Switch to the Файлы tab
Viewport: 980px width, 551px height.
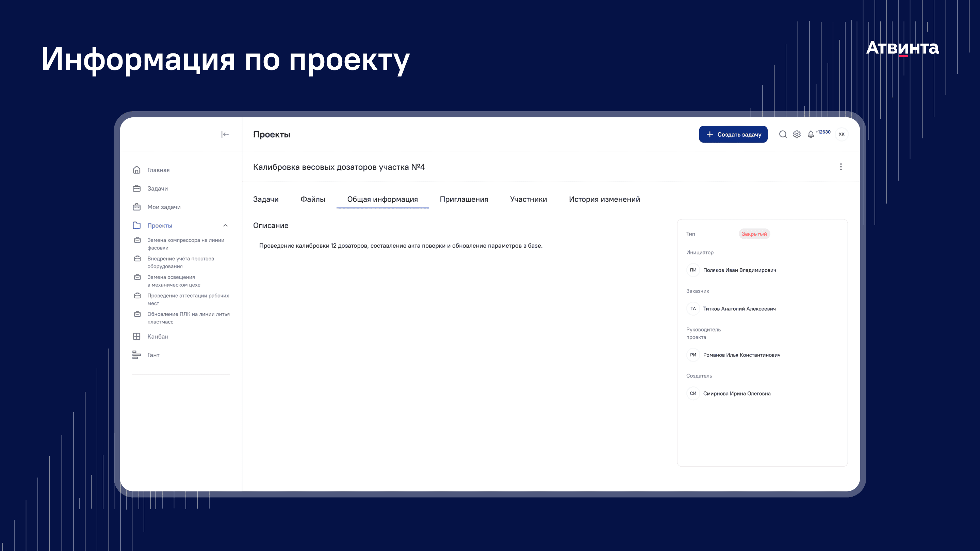point(313,199)
